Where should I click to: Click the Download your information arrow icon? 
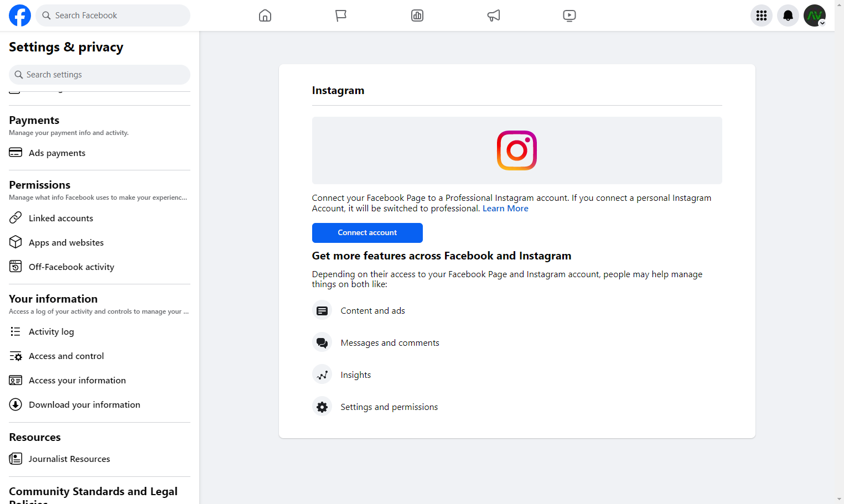pos(15,404)
